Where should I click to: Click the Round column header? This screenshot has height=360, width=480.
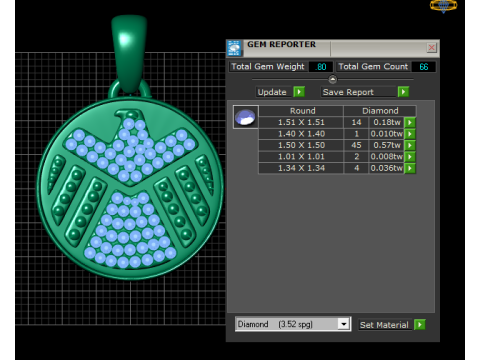coord(301,111)
